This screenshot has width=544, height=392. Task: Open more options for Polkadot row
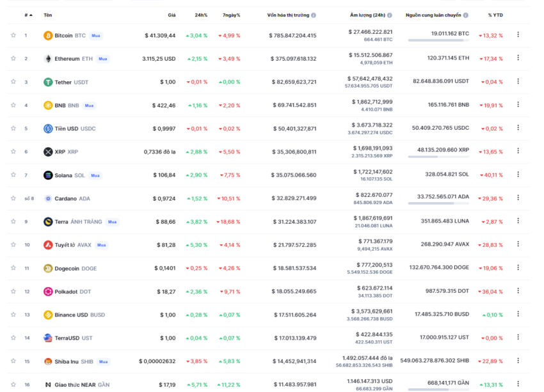coord(518,291)
